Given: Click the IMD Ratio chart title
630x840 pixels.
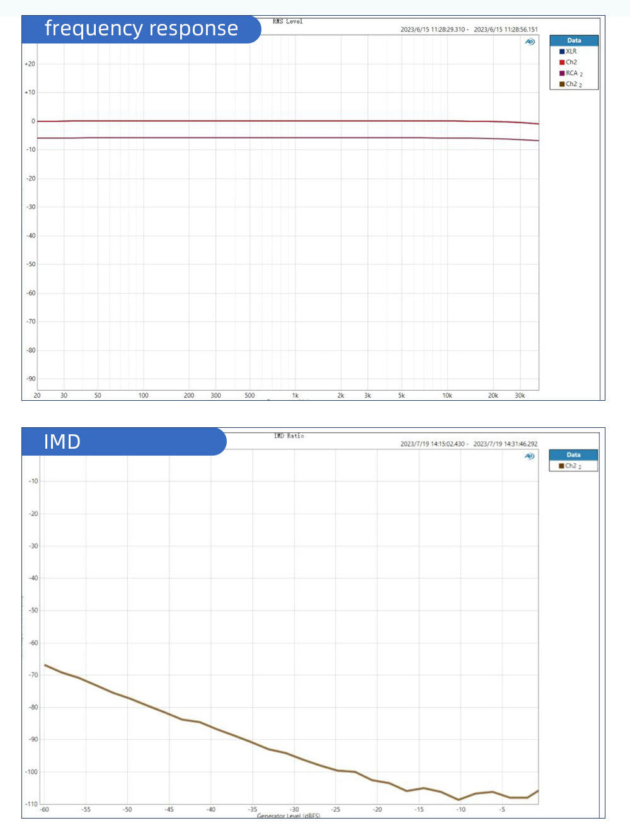Looking at the screenshot, I should [289, 436].
